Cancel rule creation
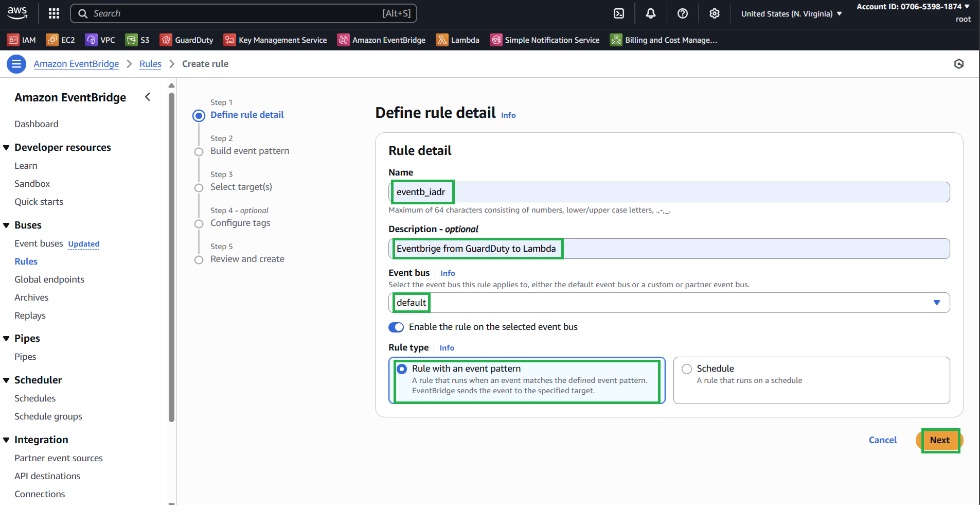980x525 pixels. (x=883, y=440)
